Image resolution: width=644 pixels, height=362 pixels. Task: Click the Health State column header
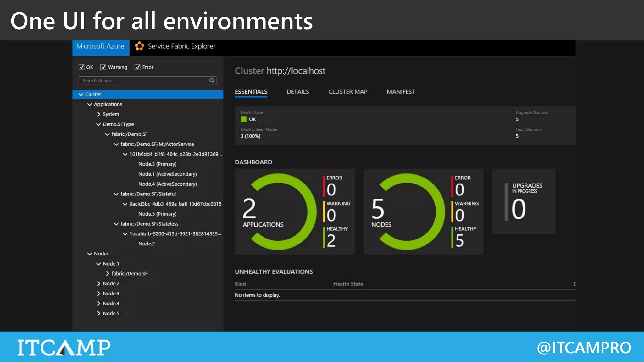coord(348,284)
